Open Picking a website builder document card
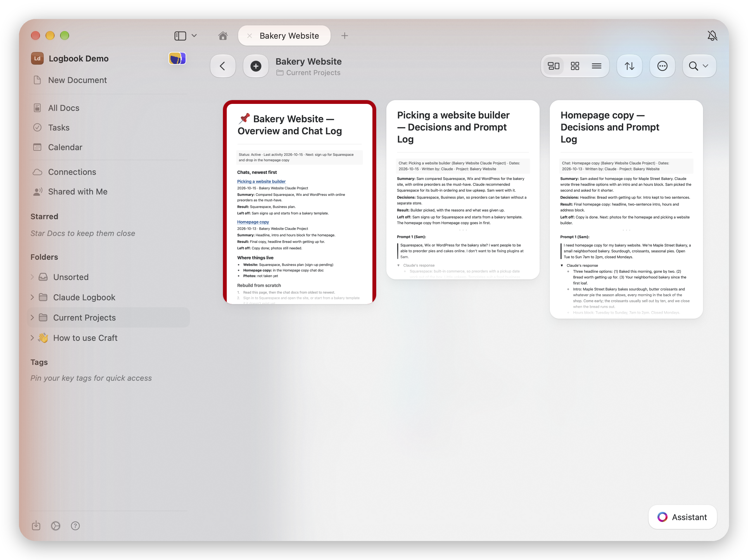The image size is (748, 560). (x=463, y=190)
